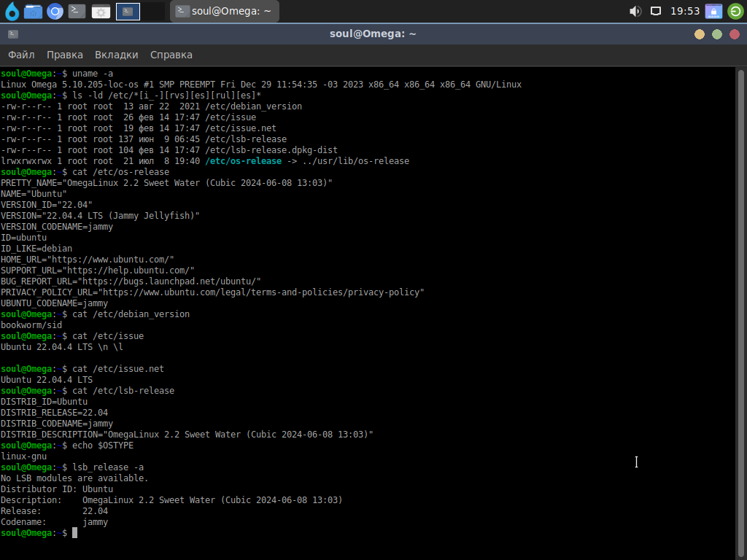Open the gear settings window launcher
747x560 pixels.
tap(101, 12)
